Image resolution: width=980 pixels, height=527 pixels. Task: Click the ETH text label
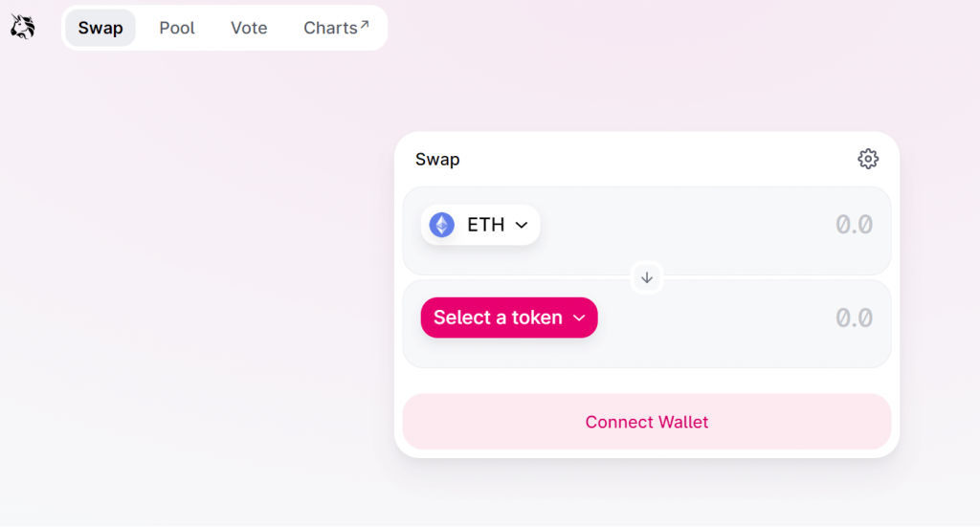485,225
